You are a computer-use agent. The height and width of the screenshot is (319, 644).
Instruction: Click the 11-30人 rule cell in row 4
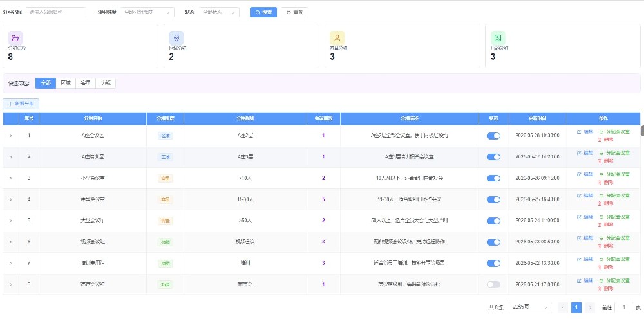pyautogui.click(x=246, y=199)
